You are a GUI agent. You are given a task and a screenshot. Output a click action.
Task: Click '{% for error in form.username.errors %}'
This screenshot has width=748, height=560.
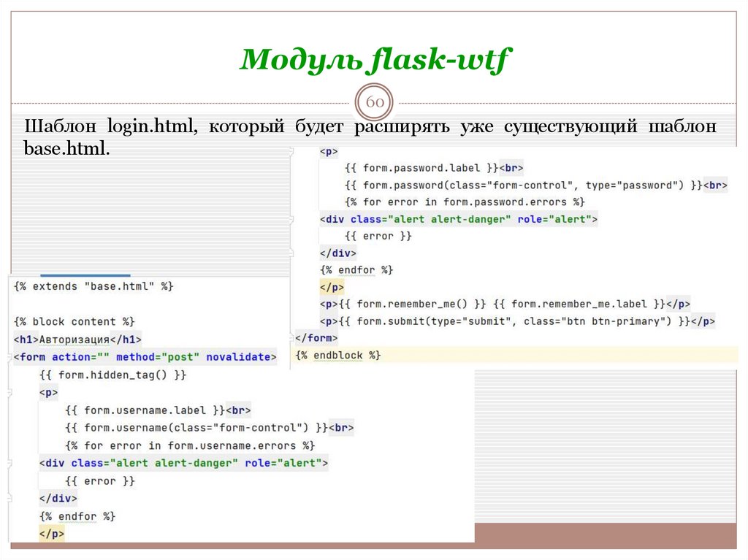click(190, 445)
